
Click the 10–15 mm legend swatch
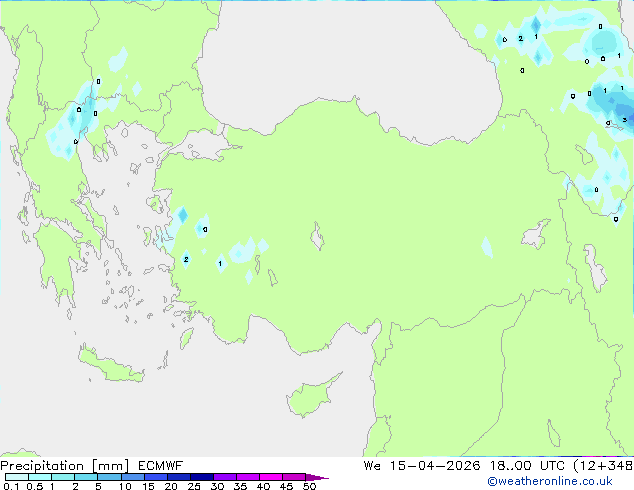point(133,477)
